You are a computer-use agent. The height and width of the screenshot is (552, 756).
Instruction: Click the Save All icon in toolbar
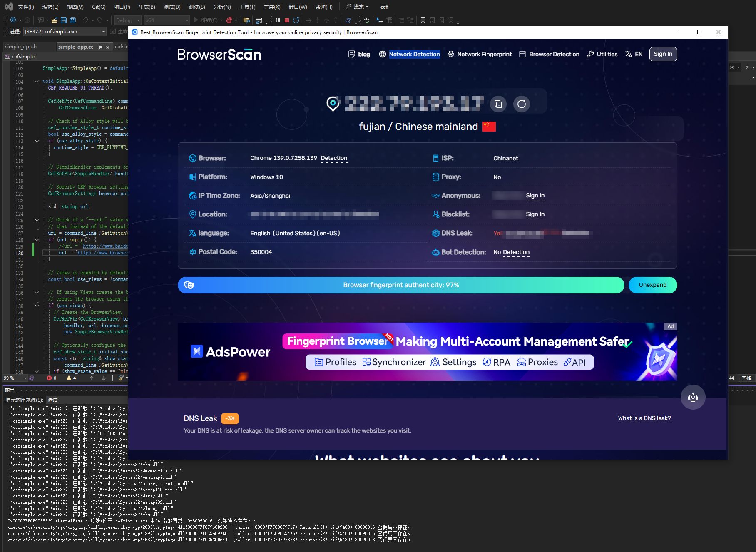click(x=73, y=20)
